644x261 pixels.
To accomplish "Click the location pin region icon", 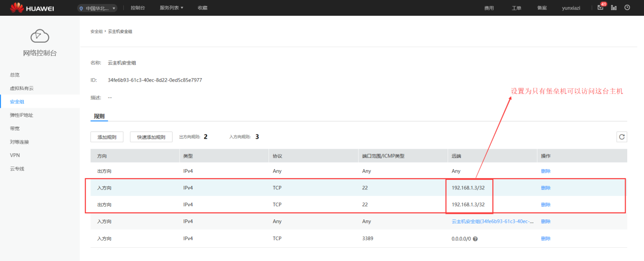I will [x=81, y=8].
